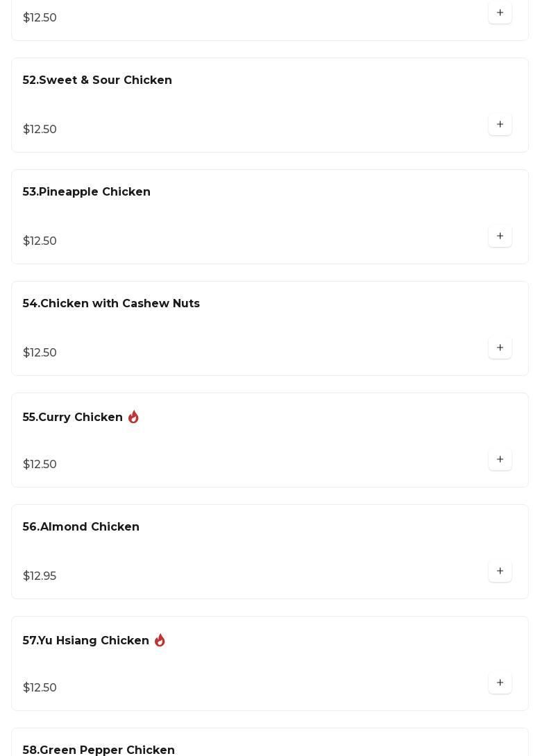View the 55.Curry Chicken menu item
Image resolution: width=540 pixels, height=756 pixels.
coord(73,418)
